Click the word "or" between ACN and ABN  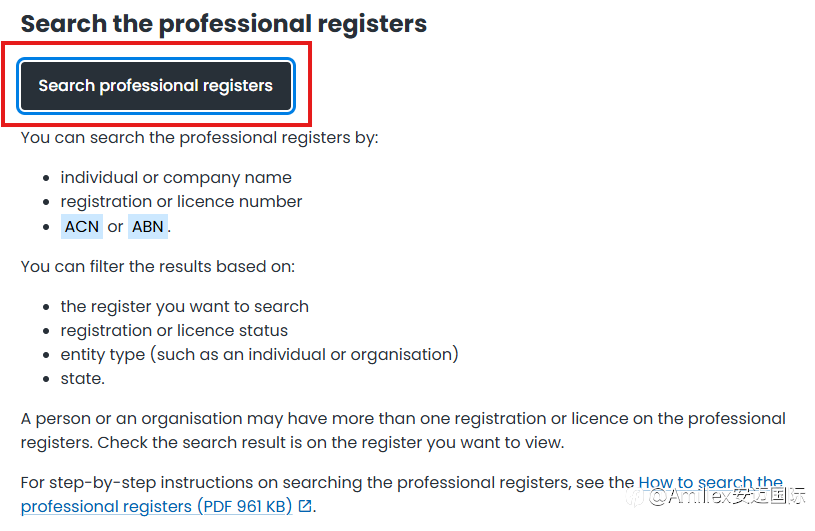pyautogui.click(x=115, y=226)
